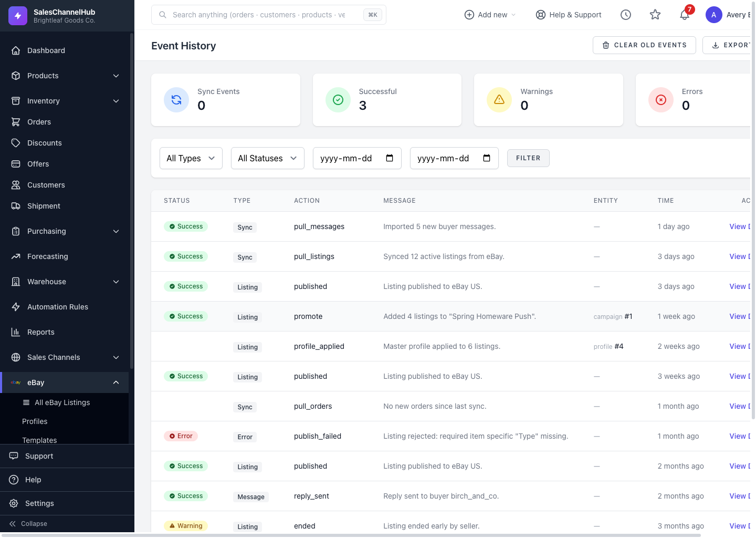Click the CLEAR OLD EVENTS button
Screen dimensions: 756x538
644,45
